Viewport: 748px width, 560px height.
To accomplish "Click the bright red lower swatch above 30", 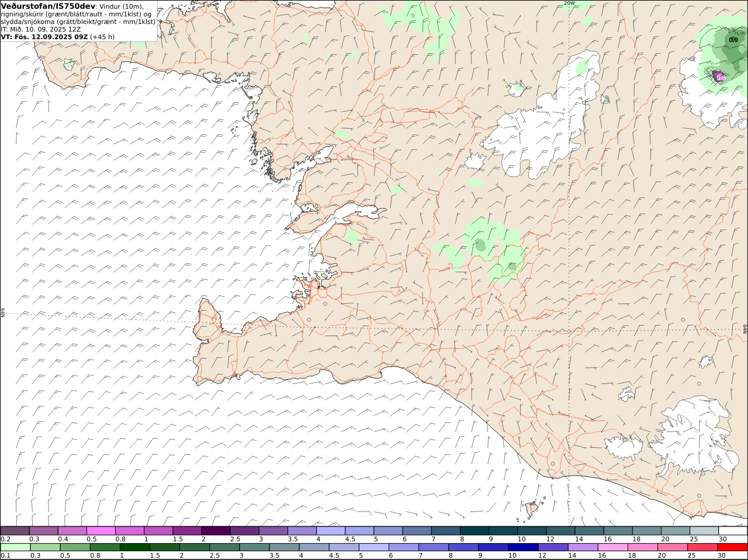I will (732, 547).
